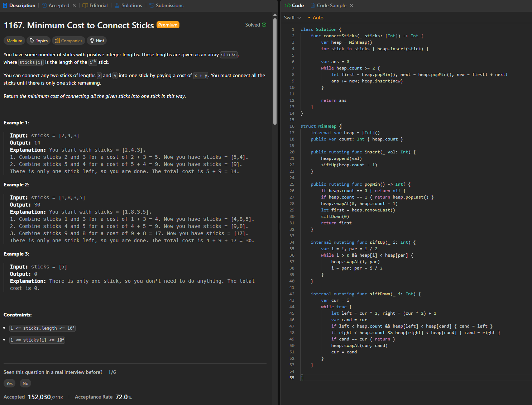Click the '1 <= sticks.length <= 10⁴' constraint
Image resolution: width=532 pixels, height=405 pixels.
42,328
